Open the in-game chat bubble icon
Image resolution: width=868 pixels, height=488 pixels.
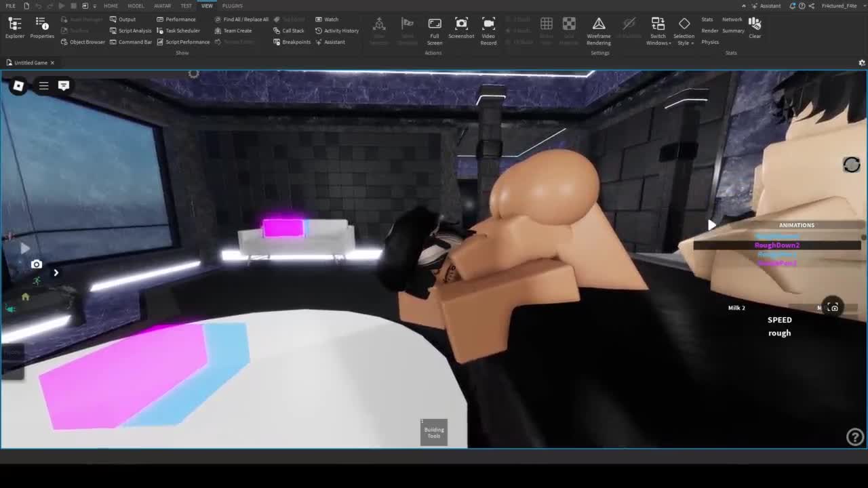64,86
